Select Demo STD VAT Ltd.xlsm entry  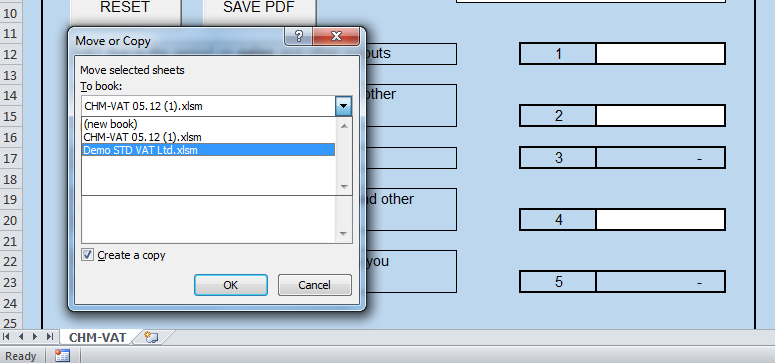[x=208, y=149]
